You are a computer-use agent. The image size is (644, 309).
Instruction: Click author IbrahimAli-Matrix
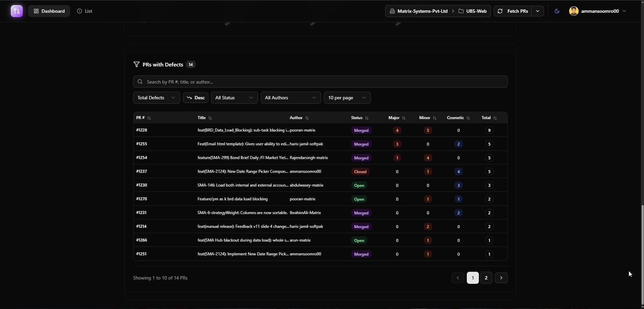coord(305,213)
